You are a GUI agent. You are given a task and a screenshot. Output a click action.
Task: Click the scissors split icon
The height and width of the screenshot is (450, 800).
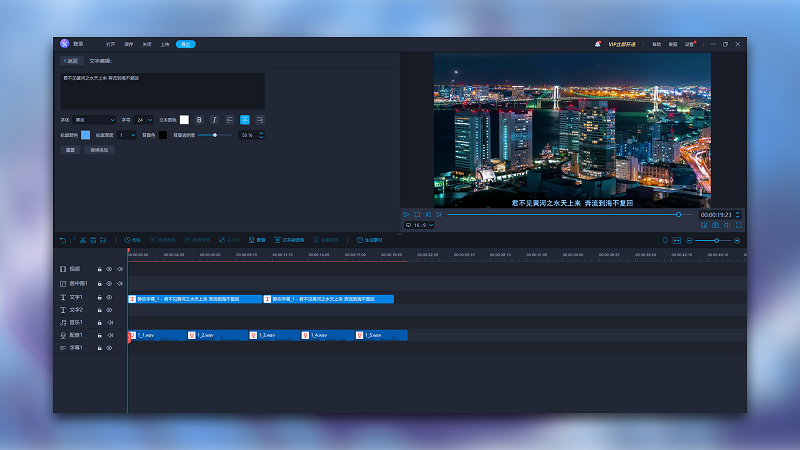83,240
